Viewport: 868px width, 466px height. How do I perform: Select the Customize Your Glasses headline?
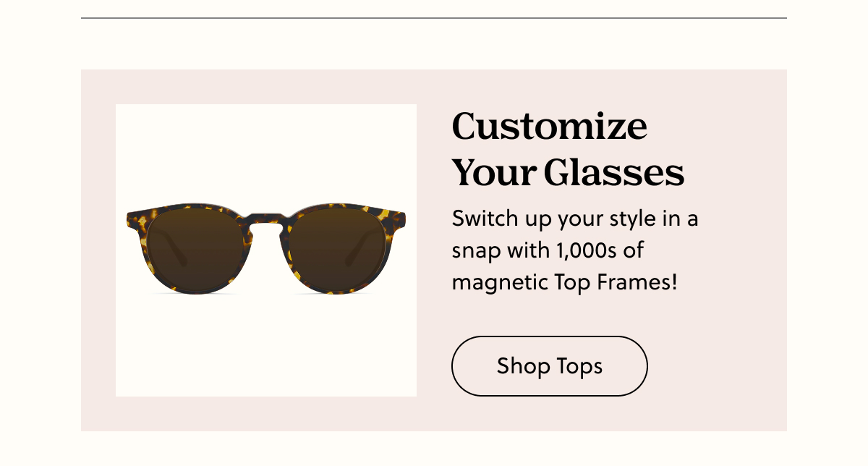coord(569,148)
